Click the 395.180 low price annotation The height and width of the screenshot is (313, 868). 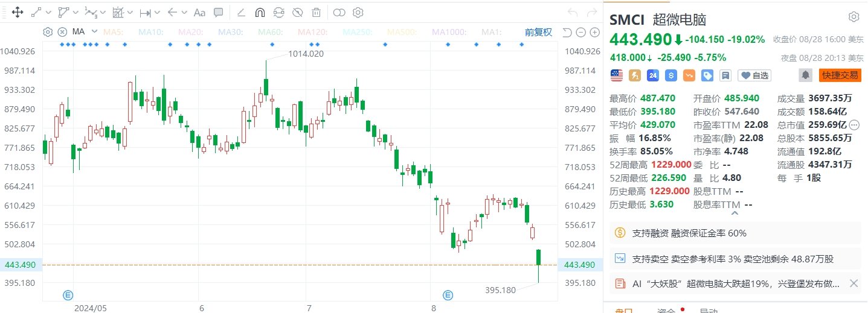[x=501, y=290]
